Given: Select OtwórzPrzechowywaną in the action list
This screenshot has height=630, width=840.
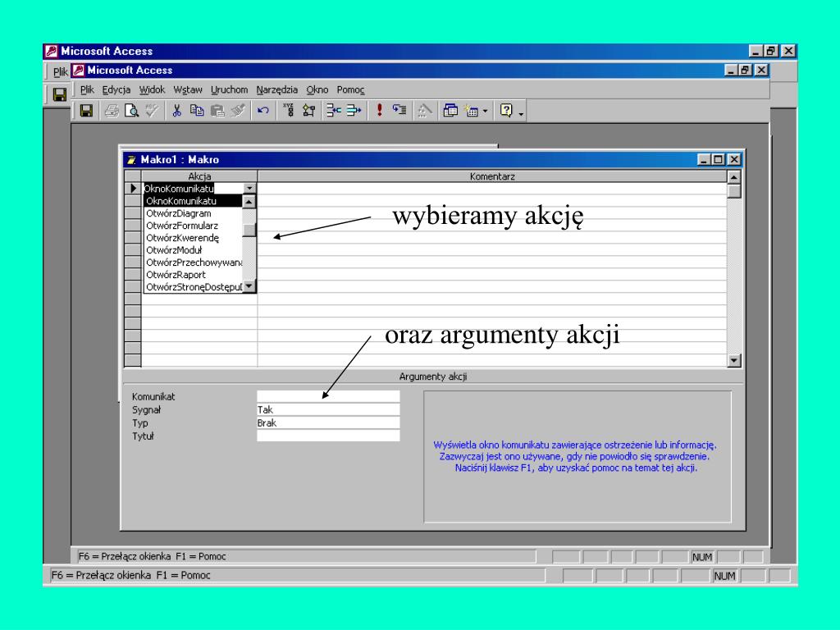Looking at the screenshot, I should [x=193, y=262].
